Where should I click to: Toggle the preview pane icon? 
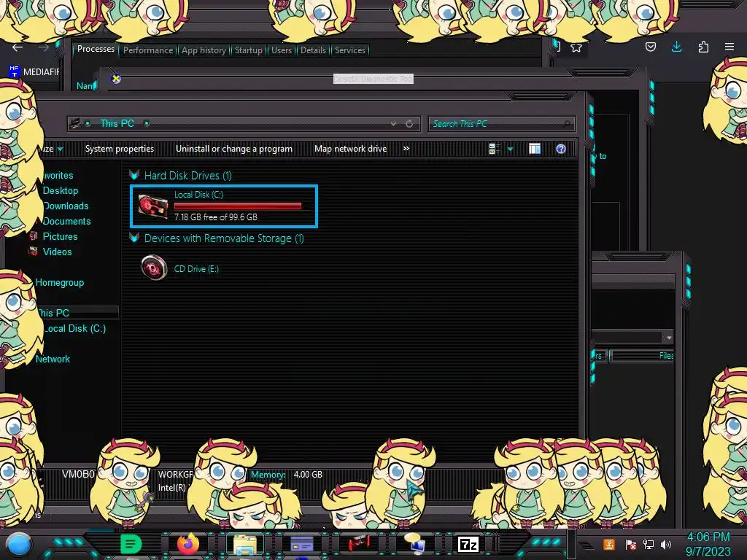point(535,149)
